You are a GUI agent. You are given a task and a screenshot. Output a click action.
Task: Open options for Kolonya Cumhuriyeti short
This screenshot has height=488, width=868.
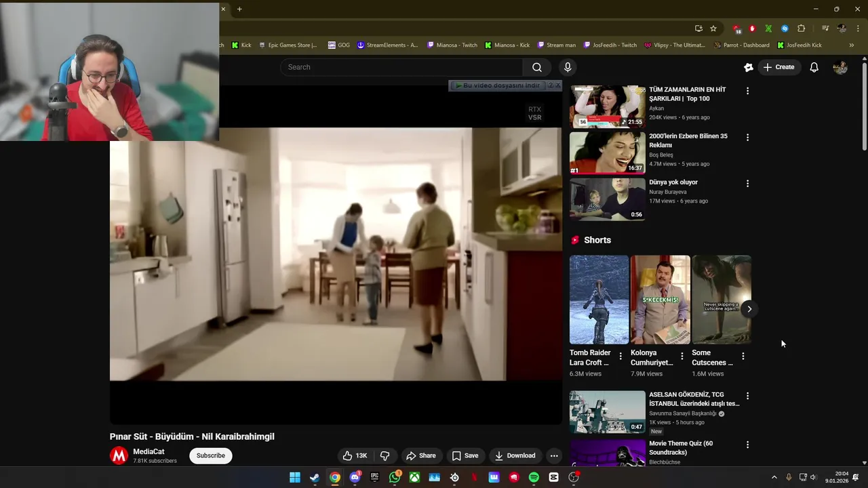682,356
